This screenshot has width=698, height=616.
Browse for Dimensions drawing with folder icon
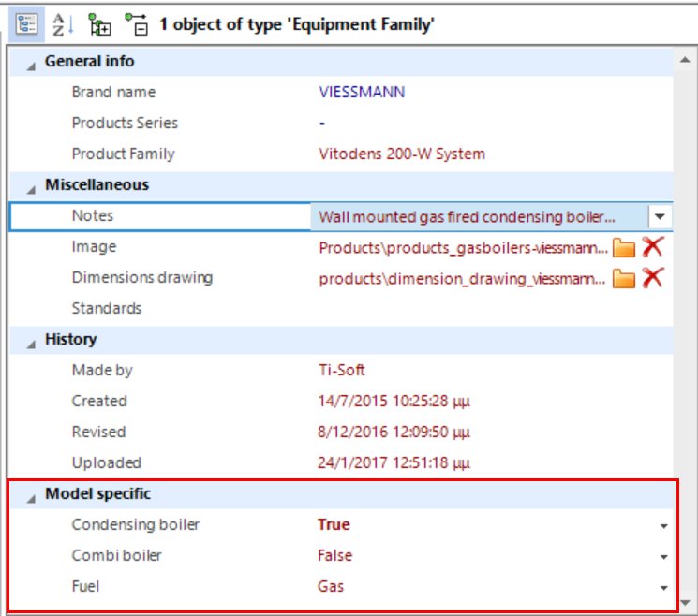[x=624, y=278]
